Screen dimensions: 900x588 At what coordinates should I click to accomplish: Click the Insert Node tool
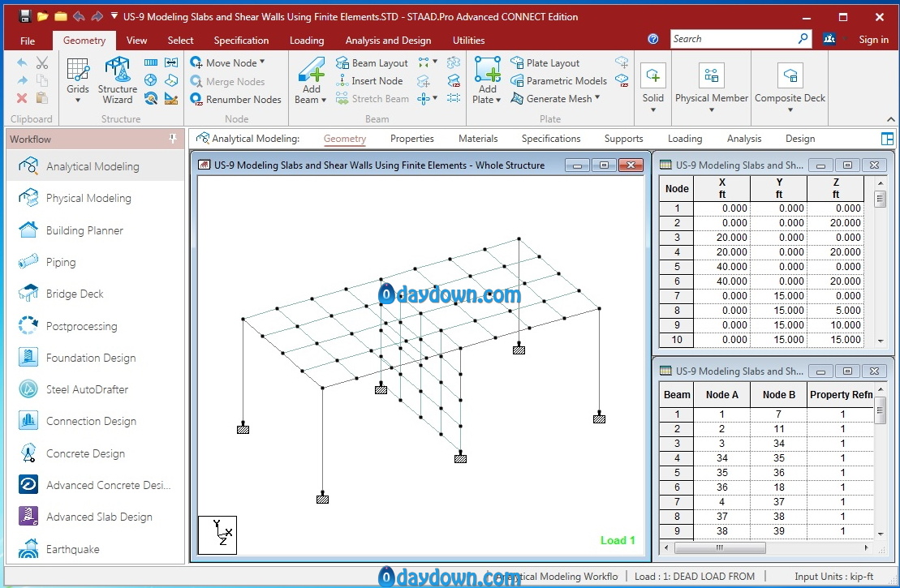point(369,81)
